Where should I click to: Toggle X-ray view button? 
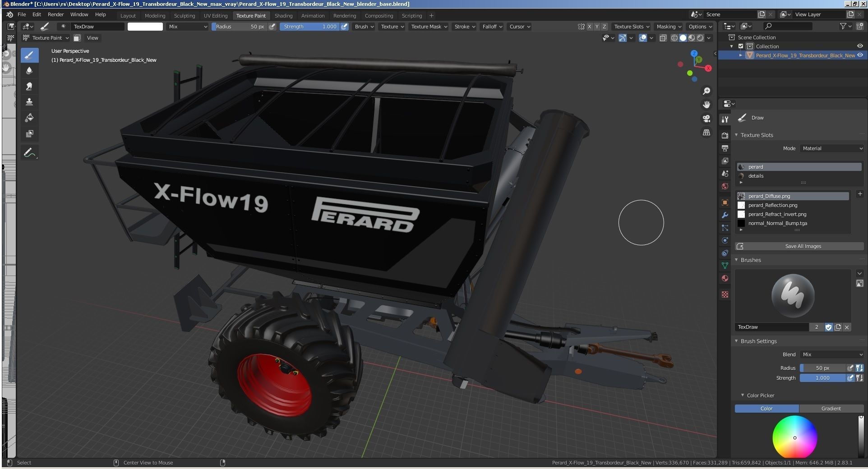pos(663,38)
